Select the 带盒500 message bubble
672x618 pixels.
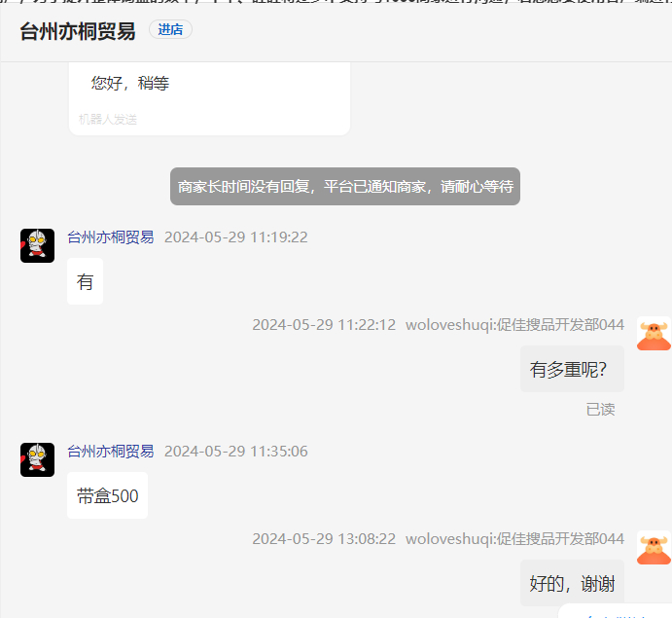point(108,495)
